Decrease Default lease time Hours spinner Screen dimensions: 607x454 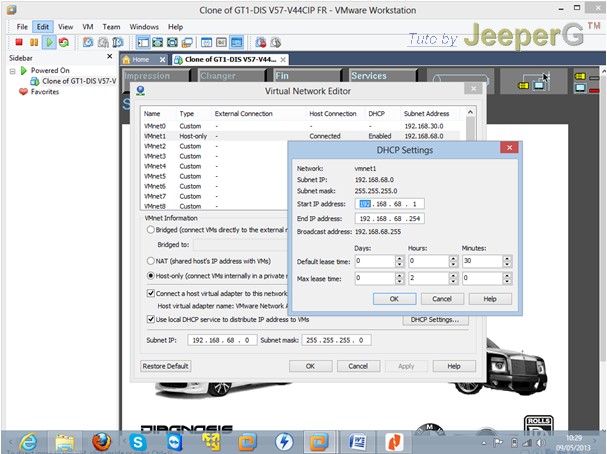[x=454, y=265]
